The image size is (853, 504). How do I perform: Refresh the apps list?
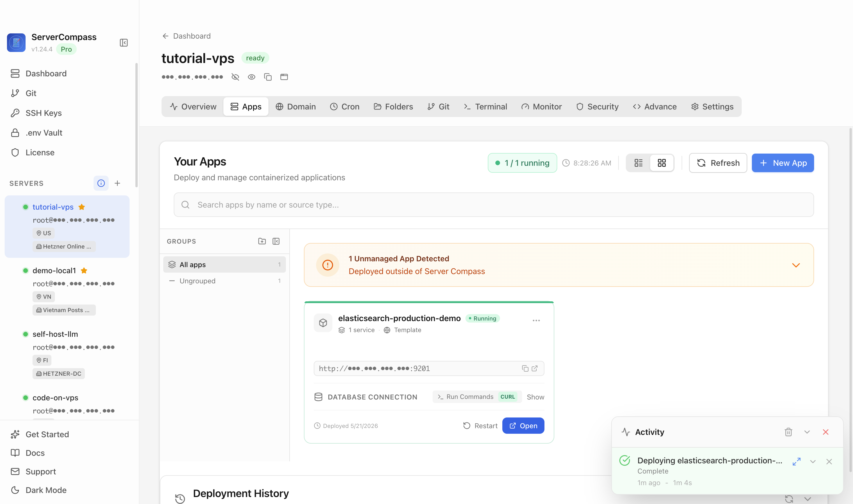pyautogui.click(x=718, y=163)
